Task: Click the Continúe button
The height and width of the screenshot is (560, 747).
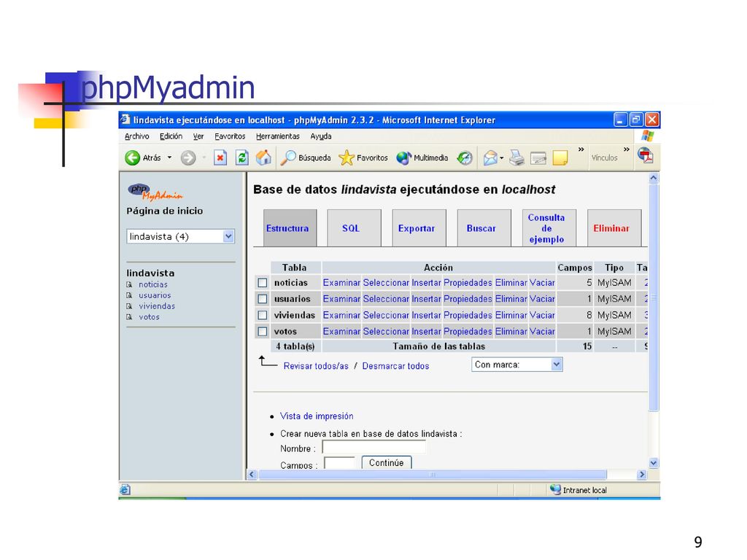Action: coord(387,462)
